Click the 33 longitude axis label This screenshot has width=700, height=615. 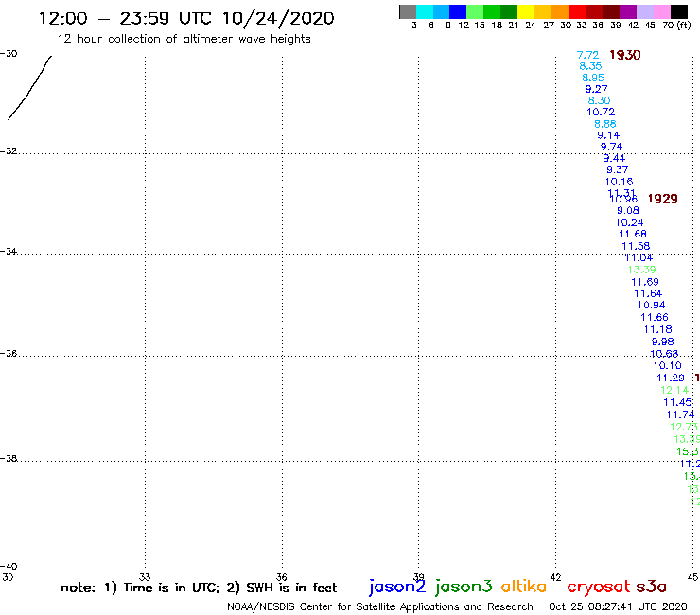coord(145,576)
